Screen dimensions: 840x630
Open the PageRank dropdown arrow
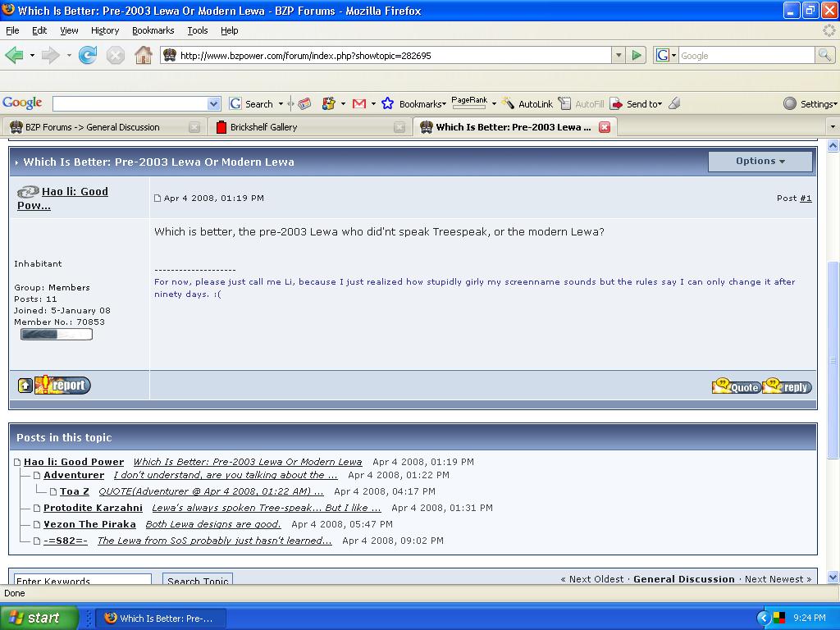(493, 104)
